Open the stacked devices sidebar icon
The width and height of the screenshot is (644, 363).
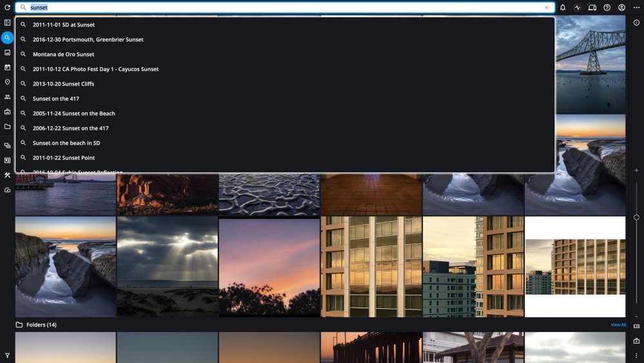click(7, 146)
